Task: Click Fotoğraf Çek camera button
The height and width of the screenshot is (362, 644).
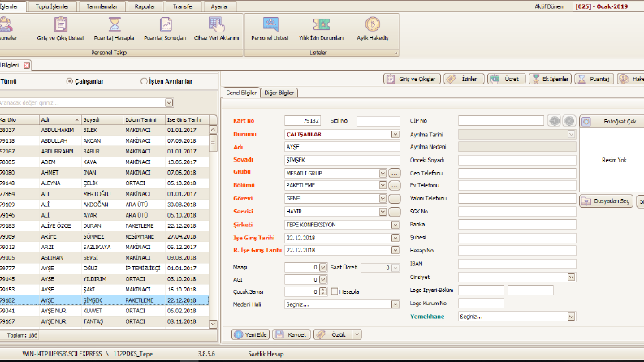Action: pos(612,121)
